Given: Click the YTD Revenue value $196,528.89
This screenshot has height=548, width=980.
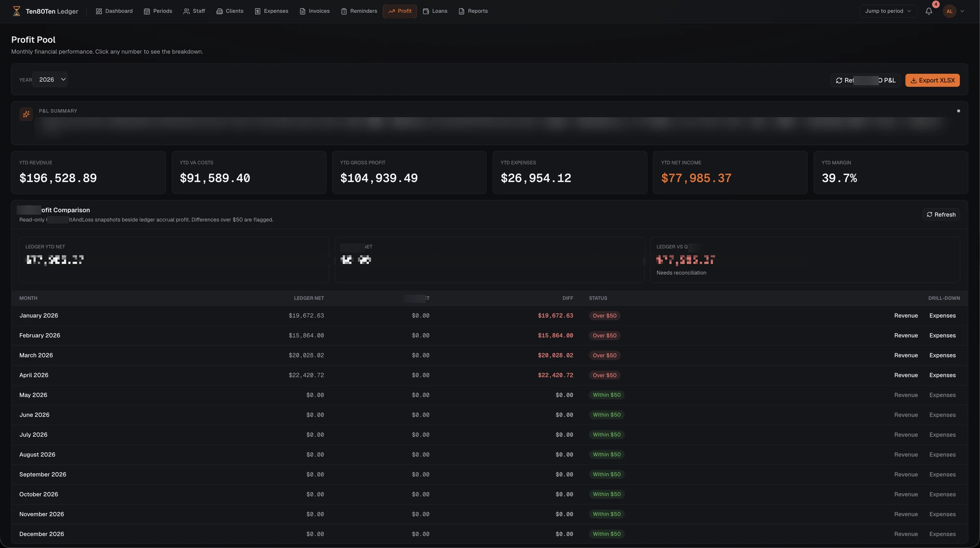Looking at the screenshot, I should pos(58,178).
